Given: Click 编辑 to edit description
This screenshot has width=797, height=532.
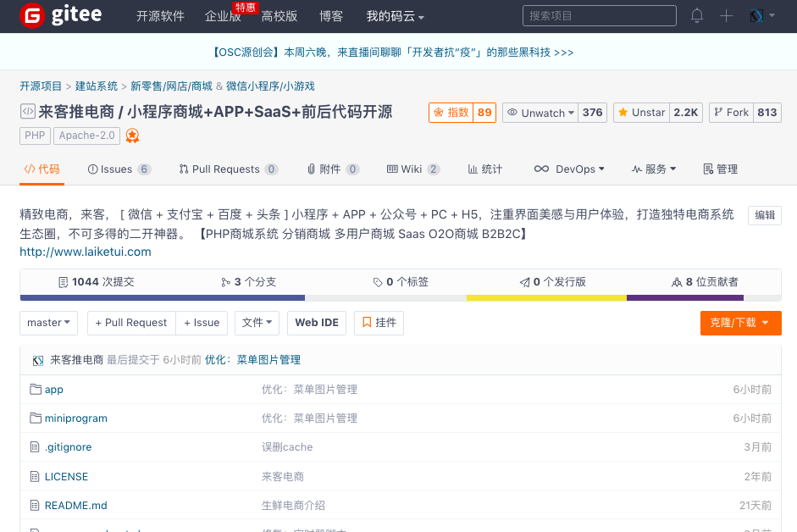Looking at the screenshot, I should click(765, 215).
